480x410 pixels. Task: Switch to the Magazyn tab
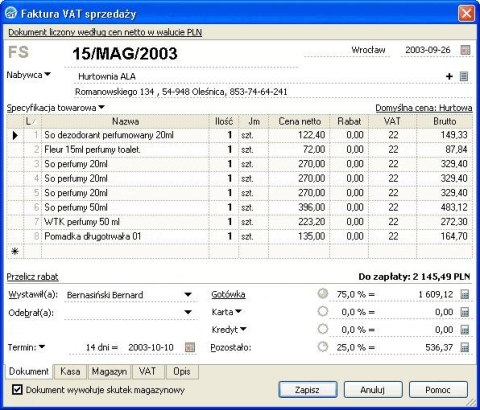(109, 372)
